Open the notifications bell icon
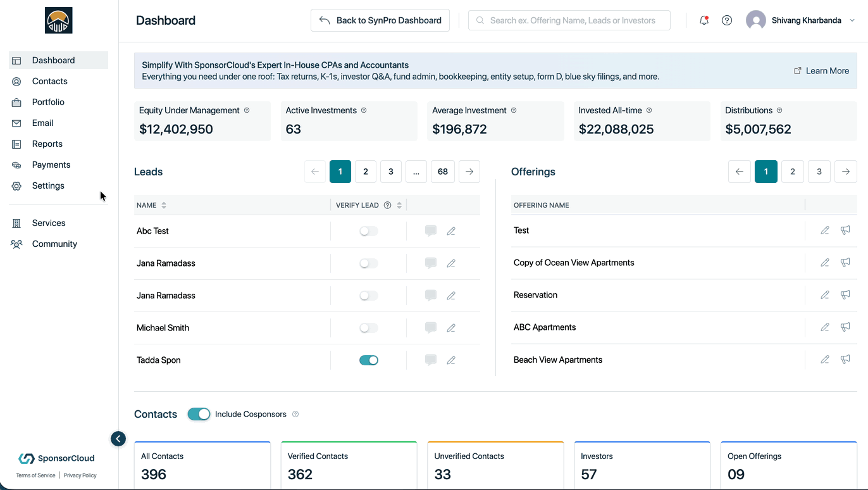The height and width of the screenshot is (490, 868). [704, 20]
